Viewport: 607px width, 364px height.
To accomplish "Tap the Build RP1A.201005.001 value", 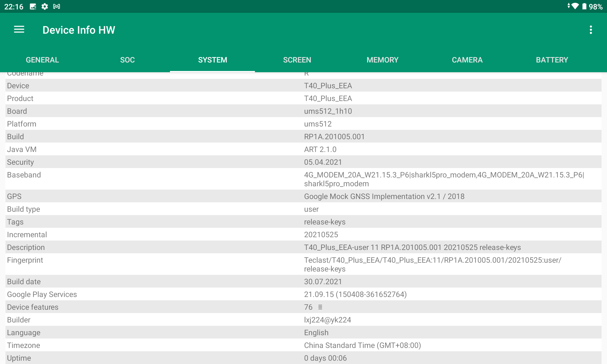I will [334, 136].
